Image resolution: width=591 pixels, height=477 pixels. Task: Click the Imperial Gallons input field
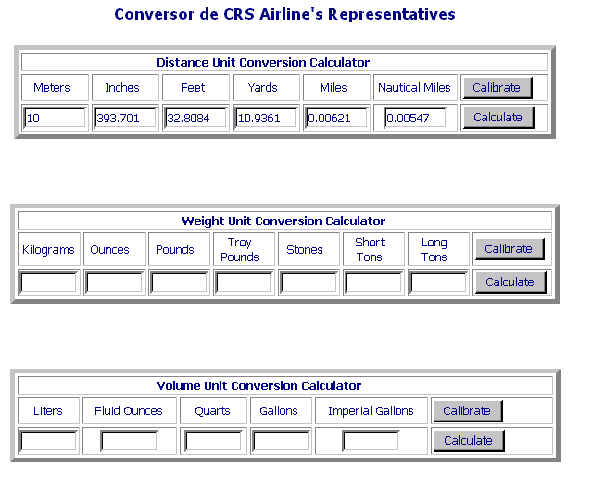tap(371, 440)
